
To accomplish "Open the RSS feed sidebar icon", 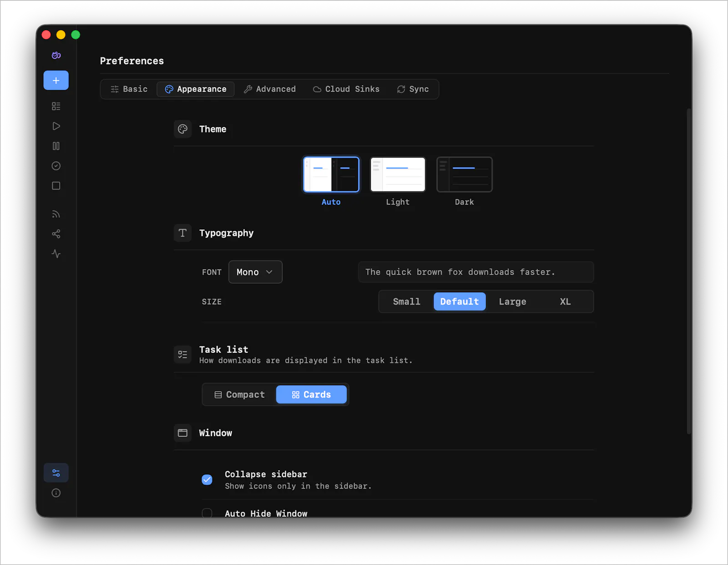I will click(56, 214).
